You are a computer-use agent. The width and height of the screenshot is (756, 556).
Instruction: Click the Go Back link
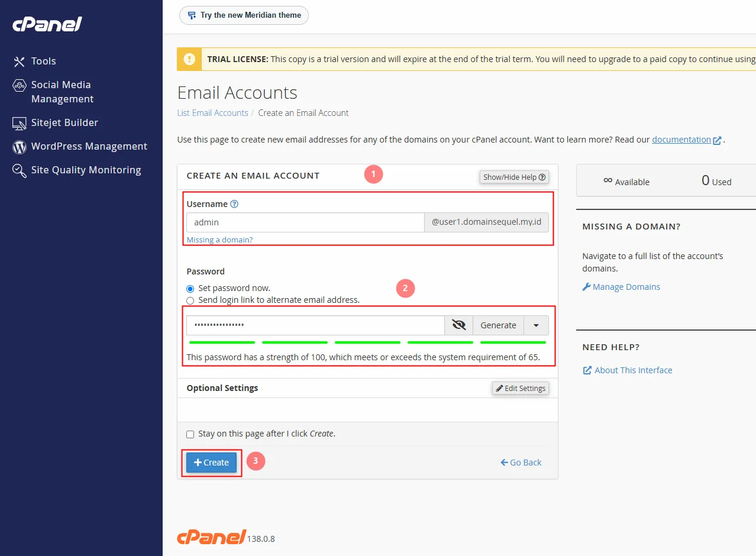coord(521,463)
